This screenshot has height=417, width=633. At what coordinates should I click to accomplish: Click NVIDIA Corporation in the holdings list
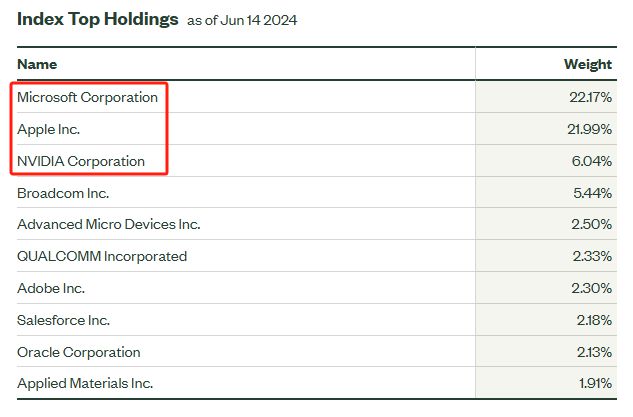81,161
